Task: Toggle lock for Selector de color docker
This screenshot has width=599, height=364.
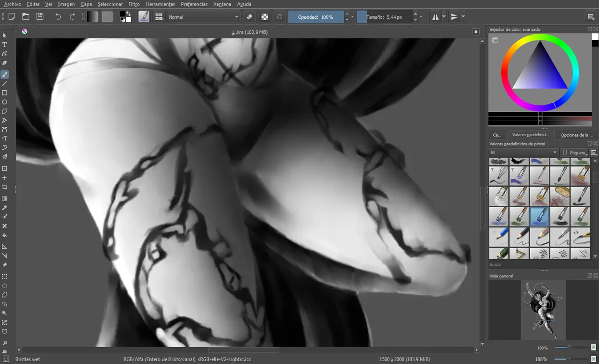Action: point(590,29)
